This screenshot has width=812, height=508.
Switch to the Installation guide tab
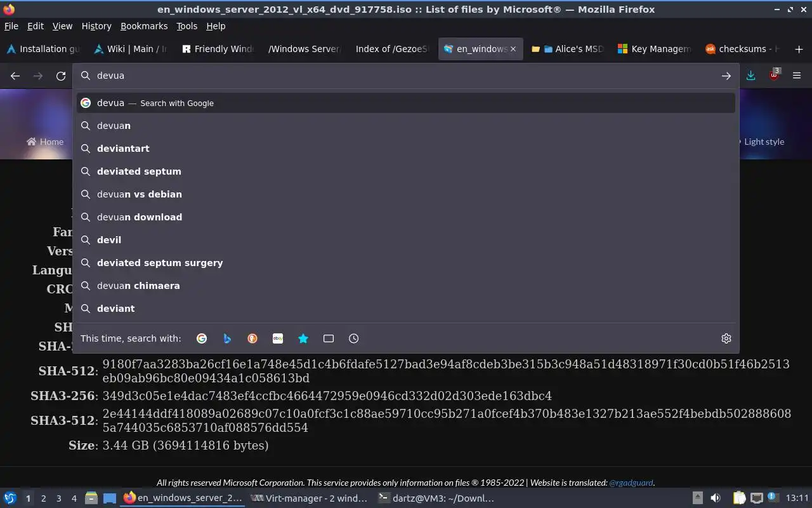(x=43, y=49)
